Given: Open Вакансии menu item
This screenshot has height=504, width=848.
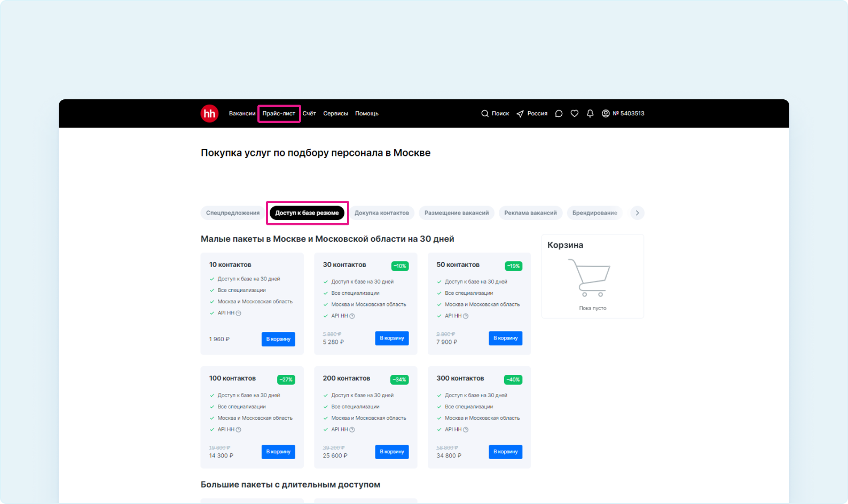Looking at the screenshot, I should [x=242, y=114].
